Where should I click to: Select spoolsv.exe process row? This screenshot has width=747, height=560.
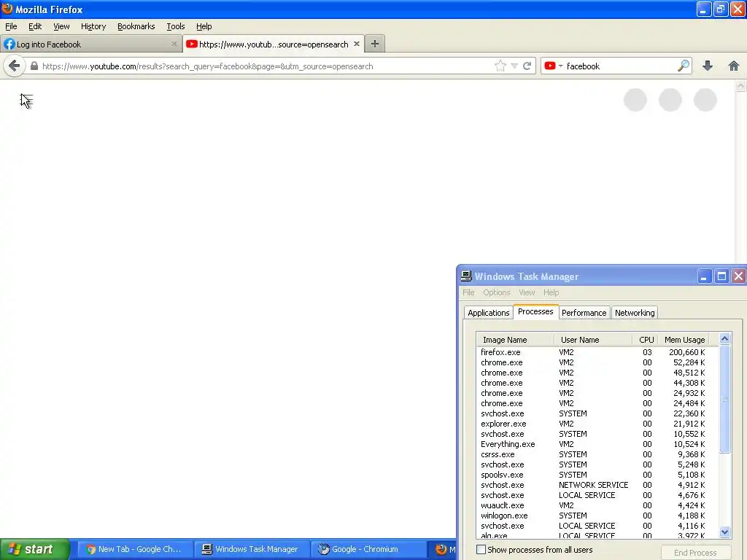click(x=598, y=475)
